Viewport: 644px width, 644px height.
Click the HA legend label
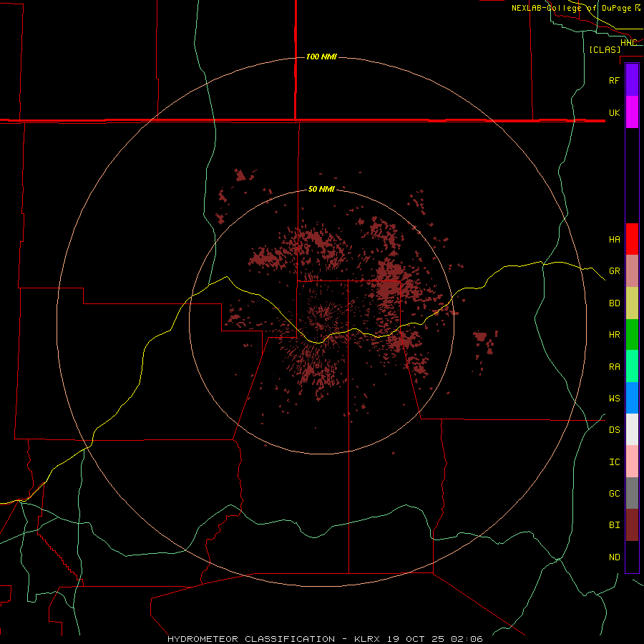tap(614, 240)
